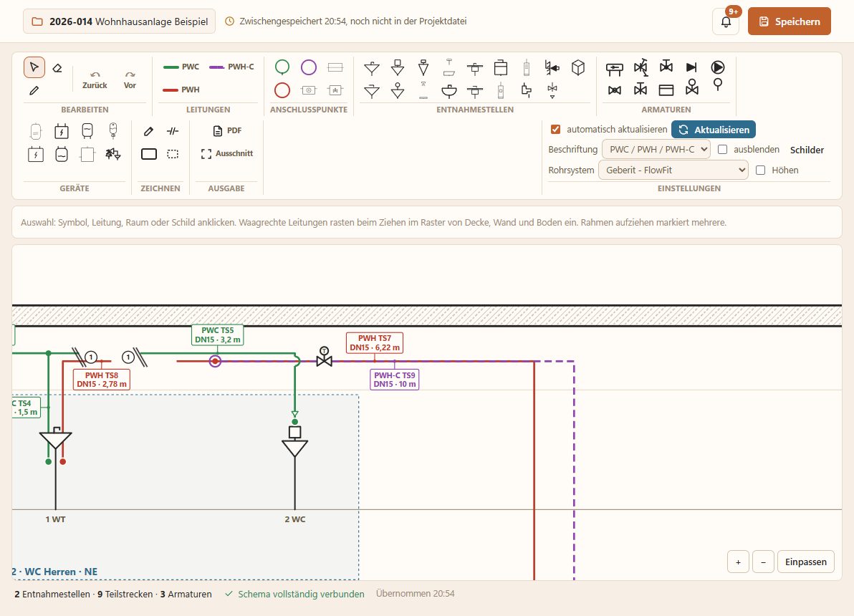Insert the 3D cube fixture symbol

pos(578,67)
